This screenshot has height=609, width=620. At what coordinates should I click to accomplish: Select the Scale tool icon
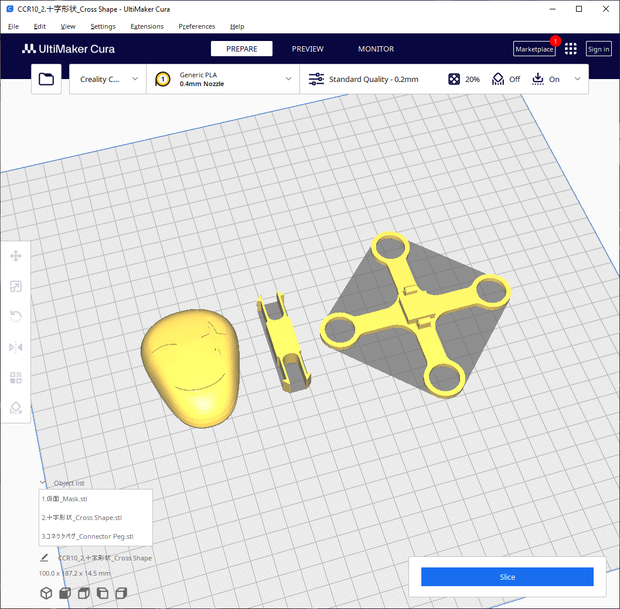[15, 286]
